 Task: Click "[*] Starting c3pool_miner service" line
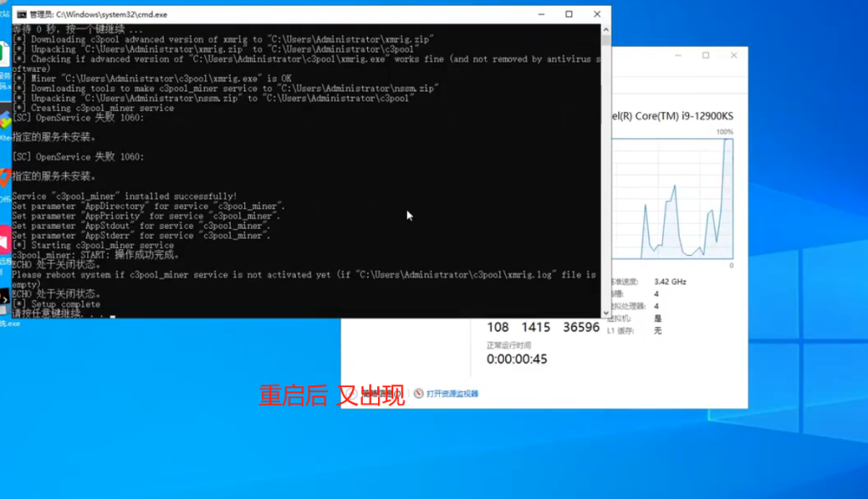pos(93,245)
